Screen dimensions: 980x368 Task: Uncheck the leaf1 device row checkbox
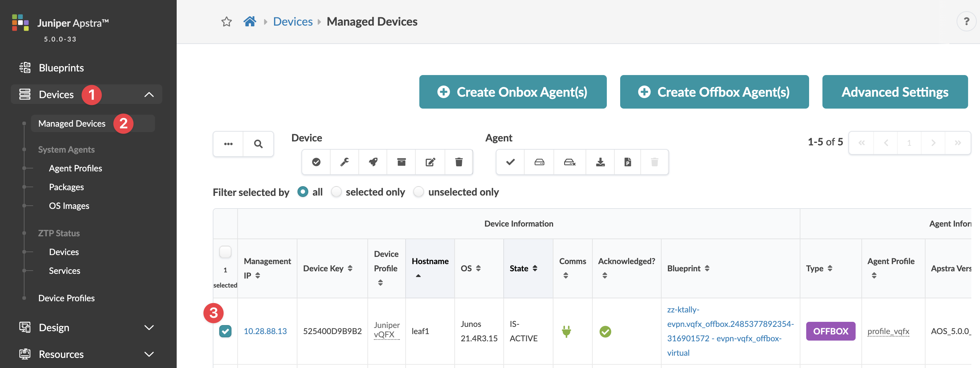(225, 331)
